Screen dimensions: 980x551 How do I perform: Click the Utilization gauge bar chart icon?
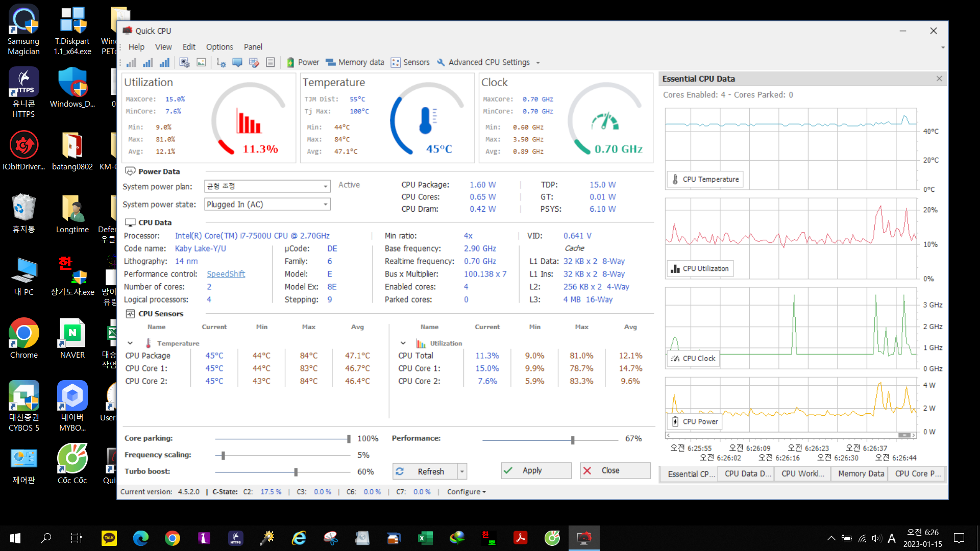pos(249,121)
